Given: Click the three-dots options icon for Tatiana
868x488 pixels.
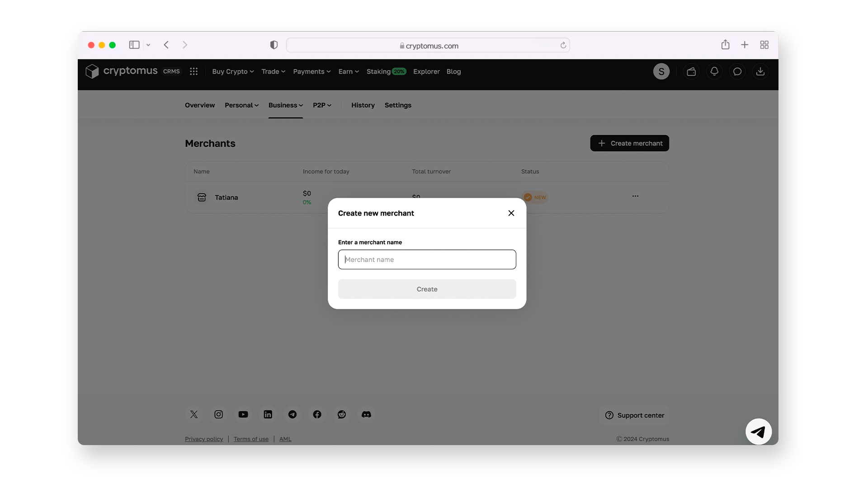Looking at the screenshot, I should pos(635,196).
